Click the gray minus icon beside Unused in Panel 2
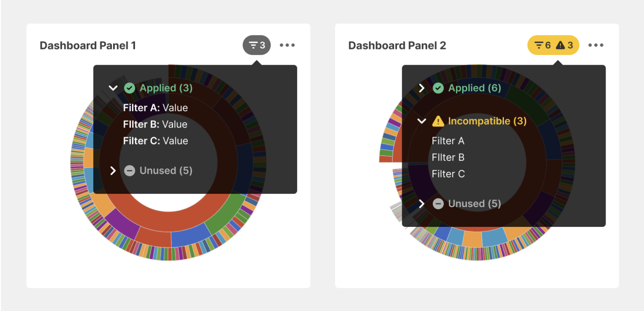644x311 pixels. pos(438,204)
